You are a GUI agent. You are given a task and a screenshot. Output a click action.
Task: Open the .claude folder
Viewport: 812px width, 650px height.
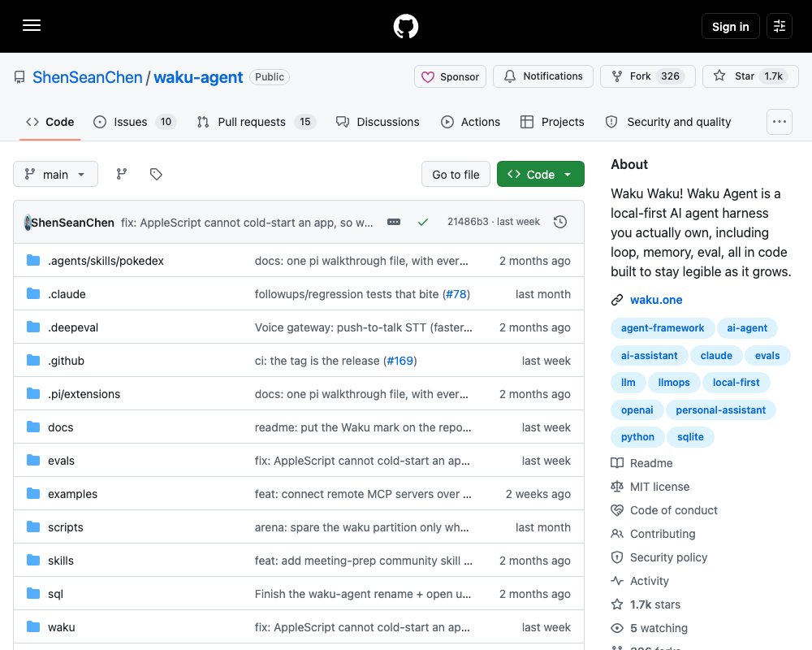67,294
